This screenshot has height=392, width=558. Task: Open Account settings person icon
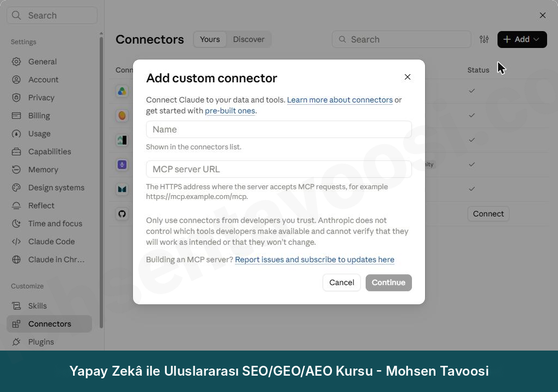tap(16, 80)
